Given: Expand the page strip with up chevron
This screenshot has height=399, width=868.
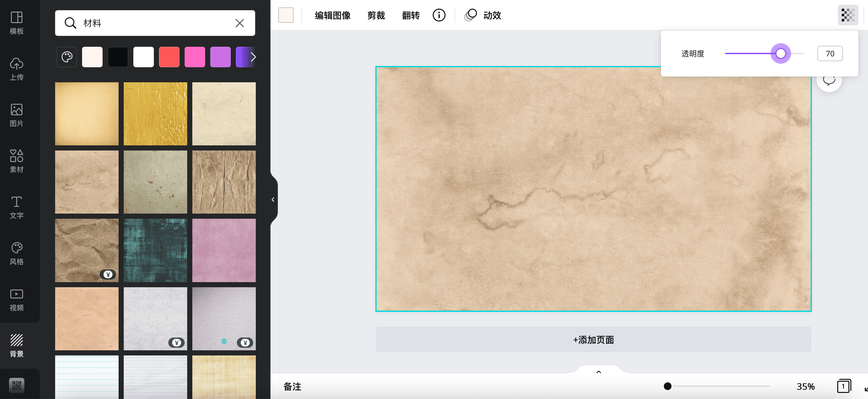Looking at the screenshot, I should [599, 372].
